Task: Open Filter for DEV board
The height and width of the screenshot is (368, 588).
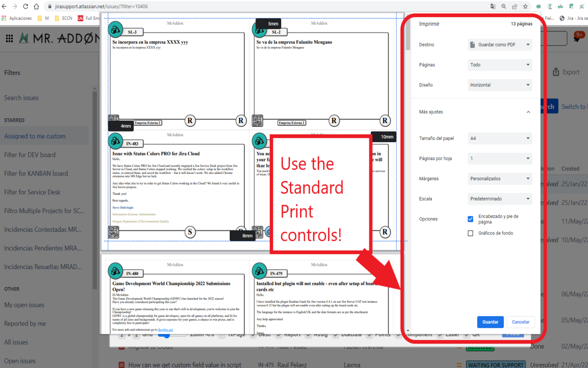Action: (x=30, y=155)
